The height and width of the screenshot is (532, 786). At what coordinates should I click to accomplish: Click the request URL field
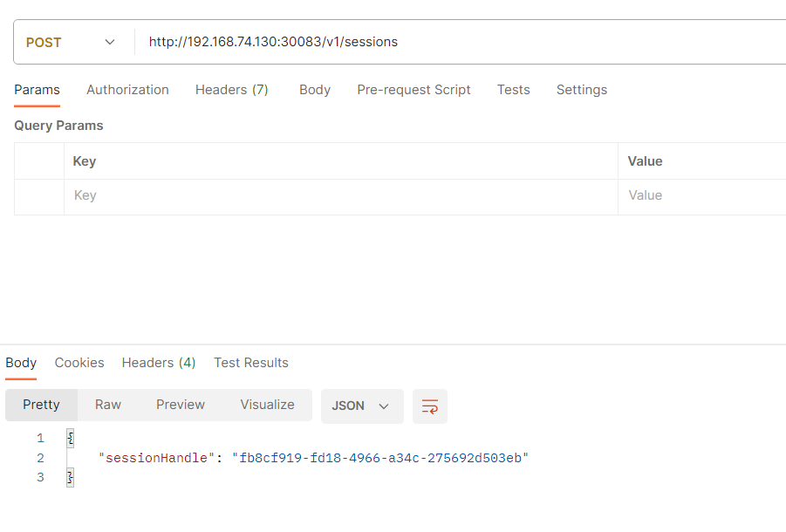454,42
